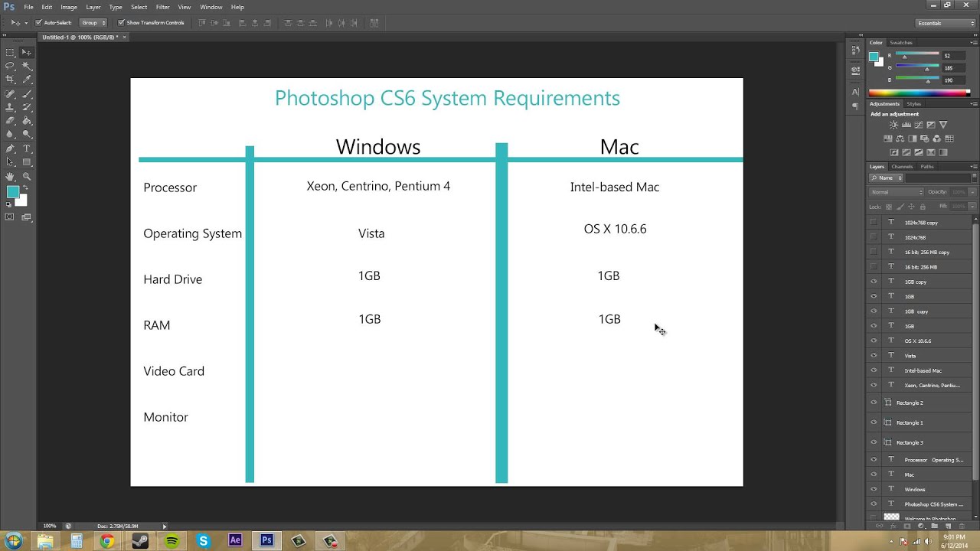Viewport: 980px width, 551px height.
Task: Select the Zoom tool
Action: point(27,176)
